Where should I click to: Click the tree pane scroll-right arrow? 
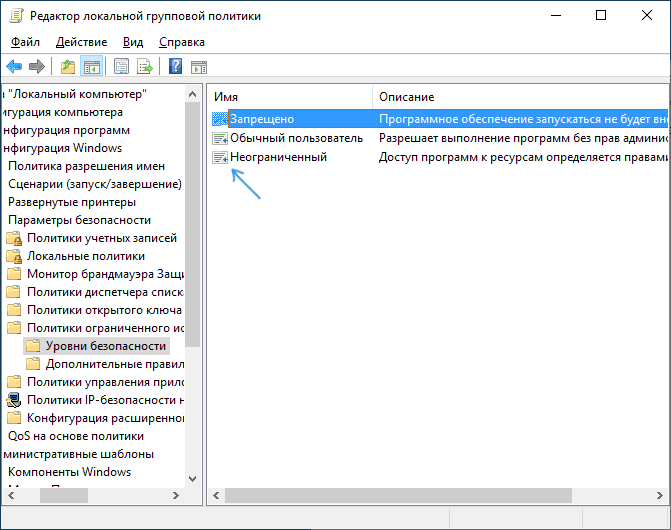point(175,495)
